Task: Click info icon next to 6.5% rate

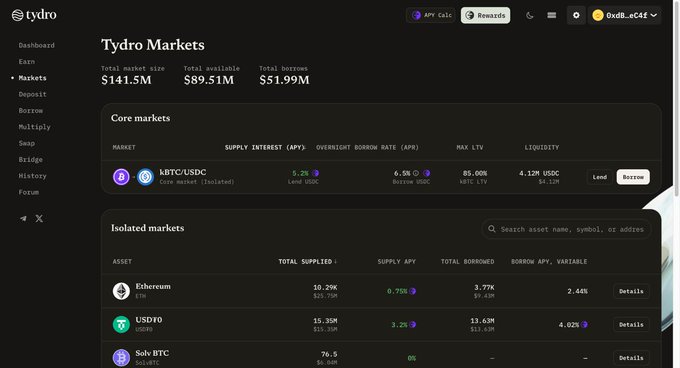Action: [x=415, y=173]
